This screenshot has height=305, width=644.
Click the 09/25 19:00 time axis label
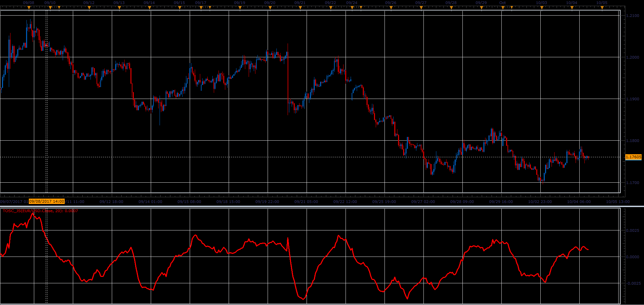(x=384, y=202)
